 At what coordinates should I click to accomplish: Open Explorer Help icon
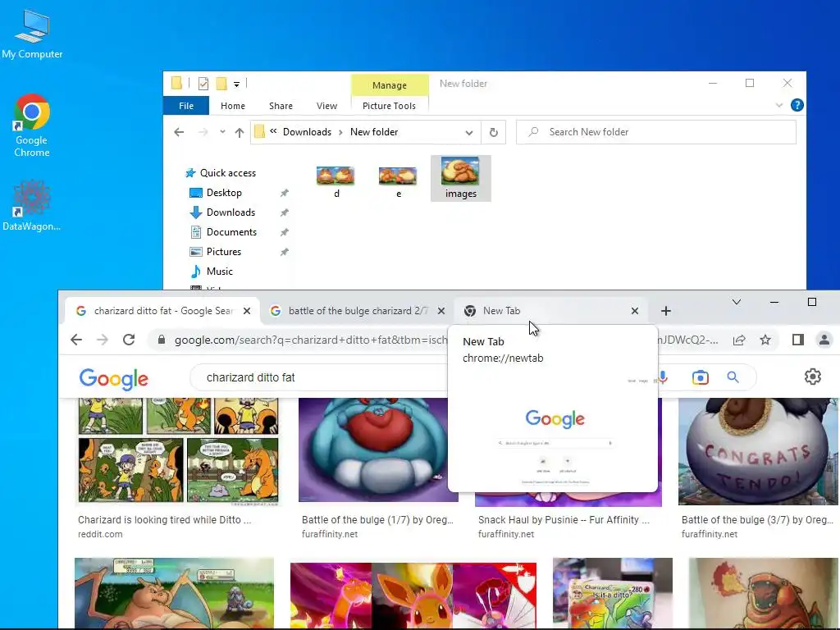coord(797,105)
